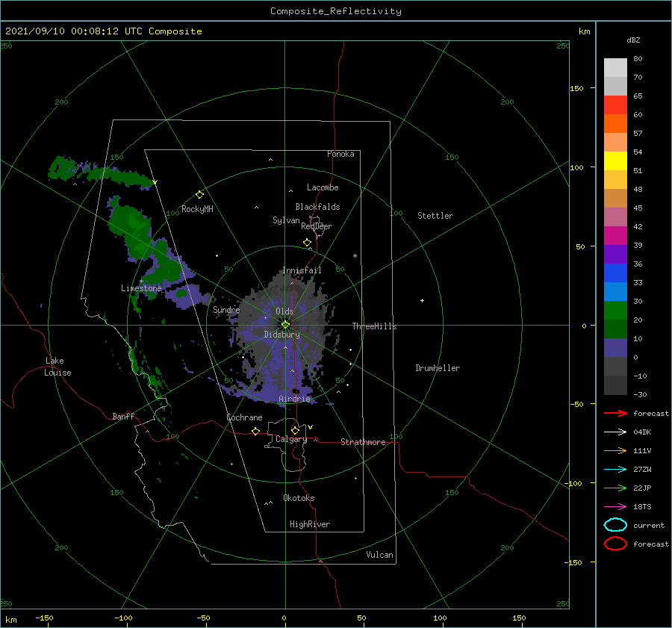Click the red forecast ellipse icon
Viewport: 672px width, 628px height.
coord(615,544)
